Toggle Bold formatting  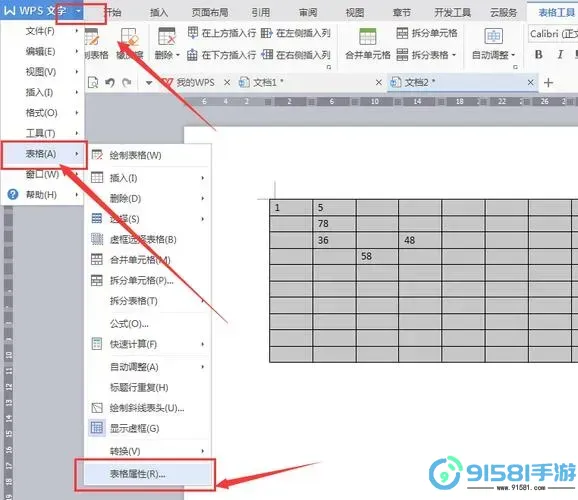[x=539, y=55]
